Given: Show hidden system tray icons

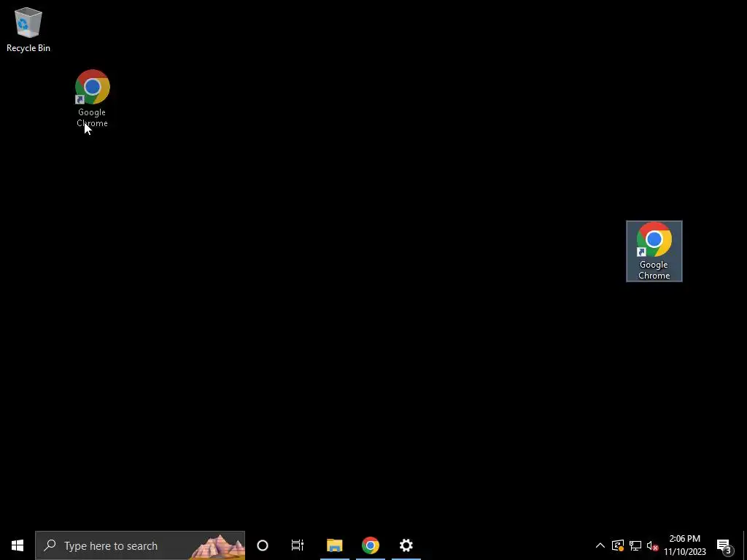Looking at the screenshot, I should pos(600,545).
